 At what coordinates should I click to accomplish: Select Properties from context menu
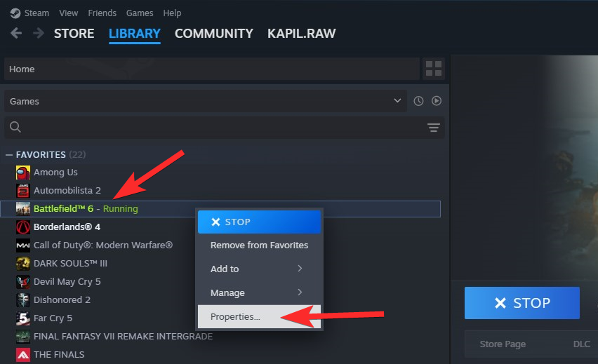[x=236, y=317]
